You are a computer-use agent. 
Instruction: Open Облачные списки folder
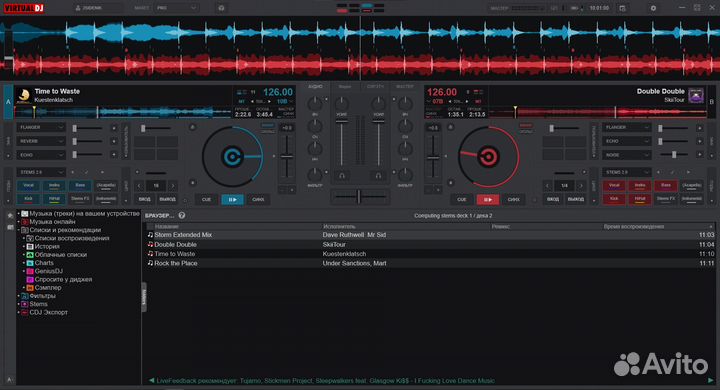(x=61, y=254)
